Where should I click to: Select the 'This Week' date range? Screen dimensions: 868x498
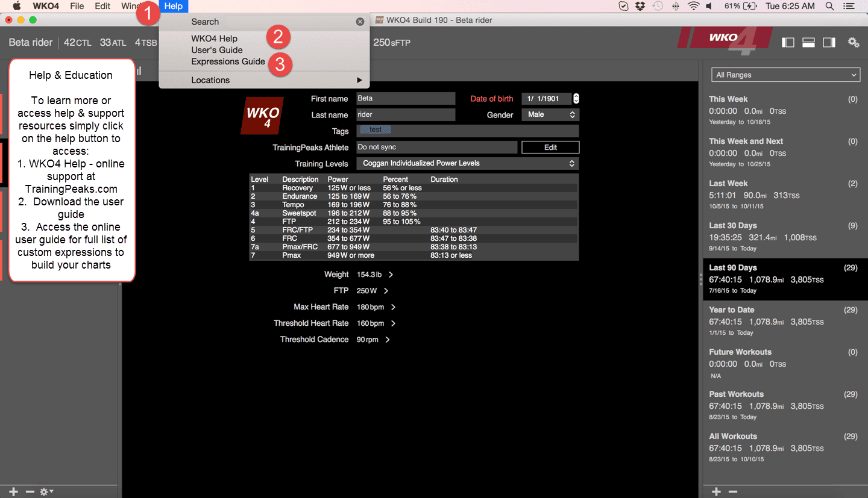[x=785, y=111]
